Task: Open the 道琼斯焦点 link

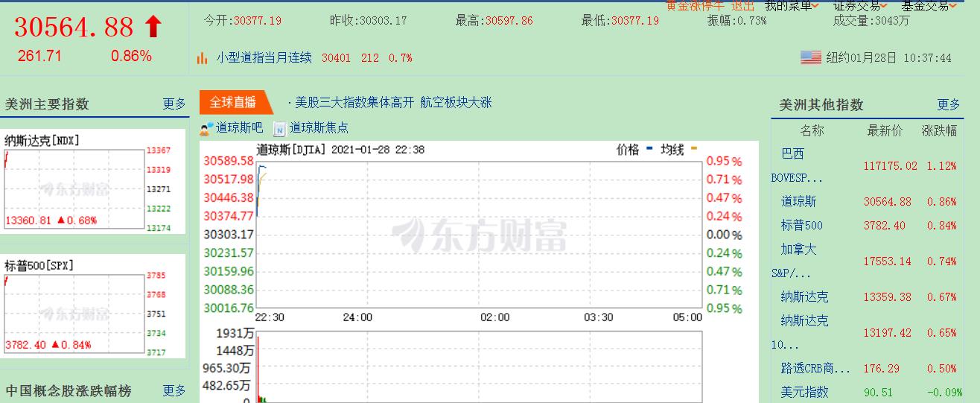Action: tap(319, 128)
